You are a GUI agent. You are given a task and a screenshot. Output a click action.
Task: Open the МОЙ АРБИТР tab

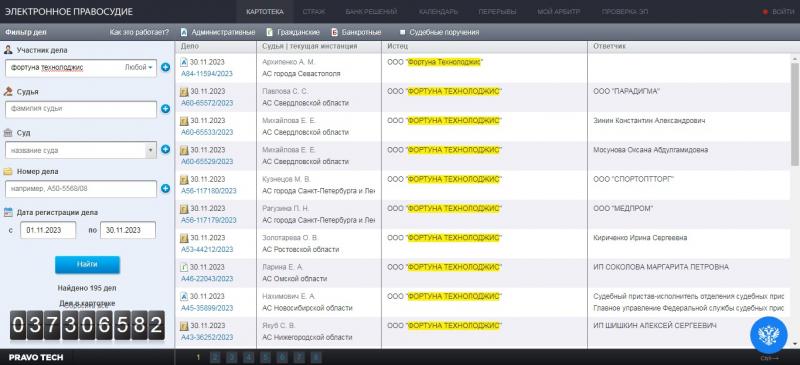[559, 12]
